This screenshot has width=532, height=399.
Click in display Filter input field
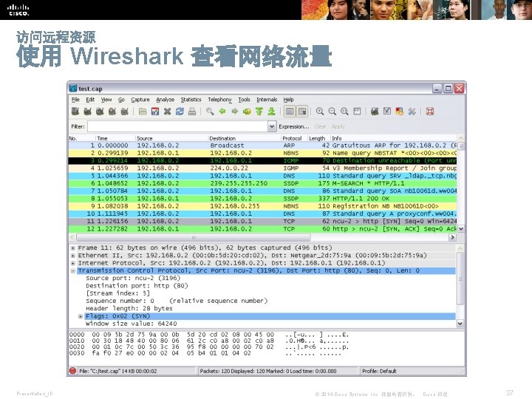pos(178,126)
